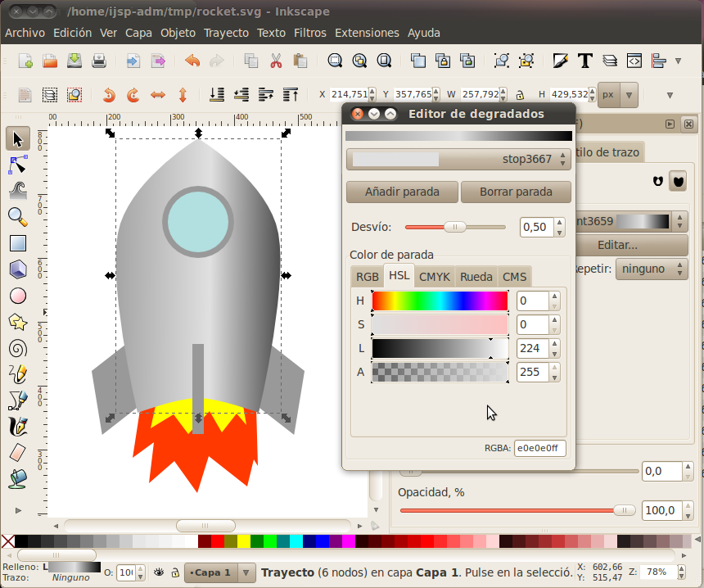Screen dimensions: 704x588
Task: Click the Hue H color slider
Action: coord(440,301)
